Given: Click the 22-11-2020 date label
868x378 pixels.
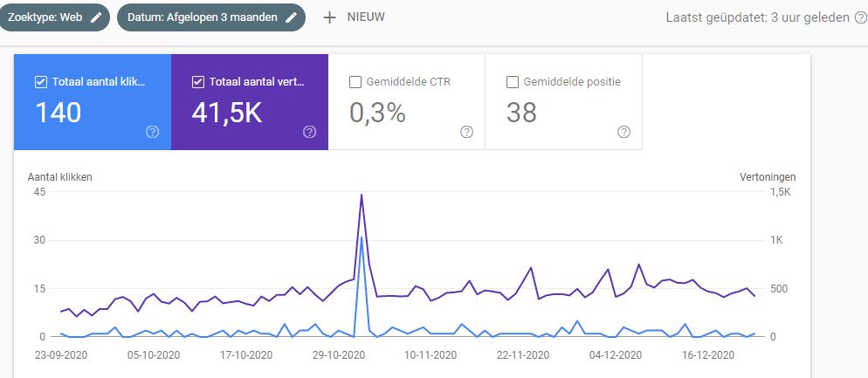Looking at the screenshot, I should [523, 354].
